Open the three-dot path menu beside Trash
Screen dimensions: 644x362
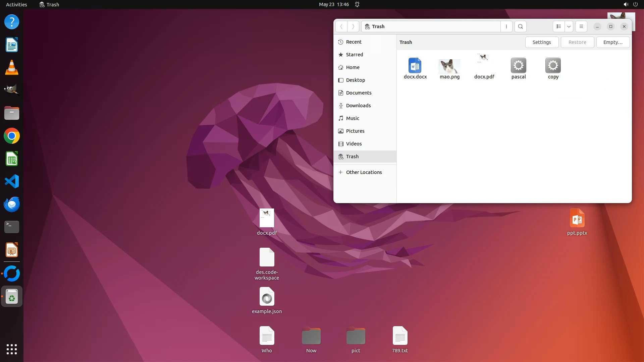pyautogui.click(x=506, y=26)
